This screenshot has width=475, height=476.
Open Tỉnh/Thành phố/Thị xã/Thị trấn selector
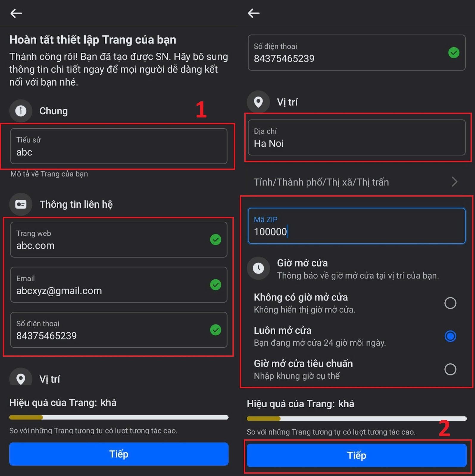pos(356,182)
